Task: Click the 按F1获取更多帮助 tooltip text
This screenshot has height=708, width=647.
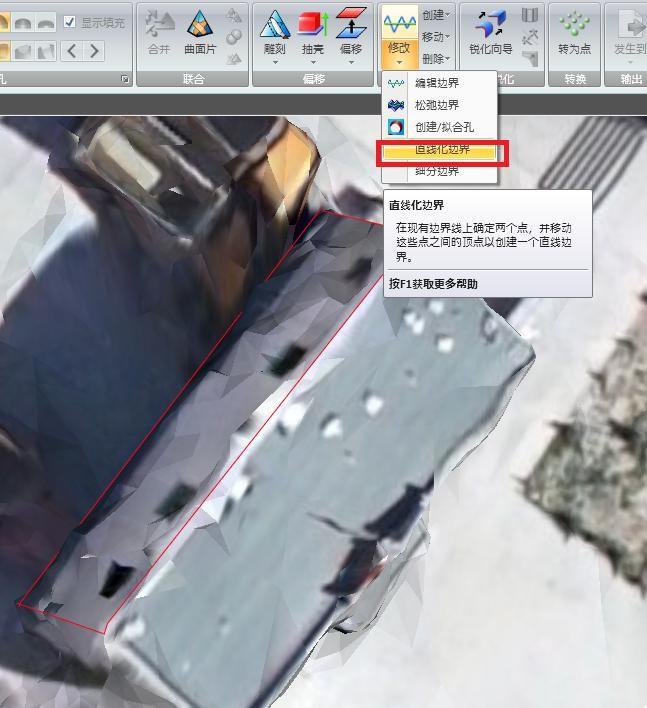Action: (433, 284)
